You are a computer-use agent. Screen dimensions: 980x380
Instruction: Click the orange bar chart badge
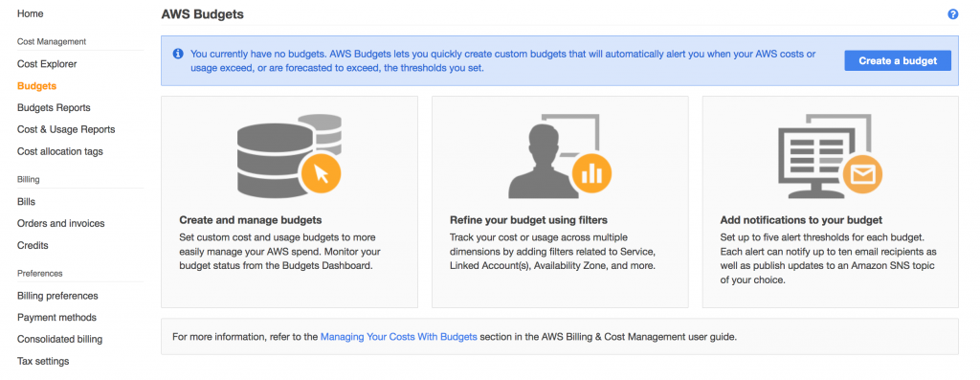click(x=591, y=172)
